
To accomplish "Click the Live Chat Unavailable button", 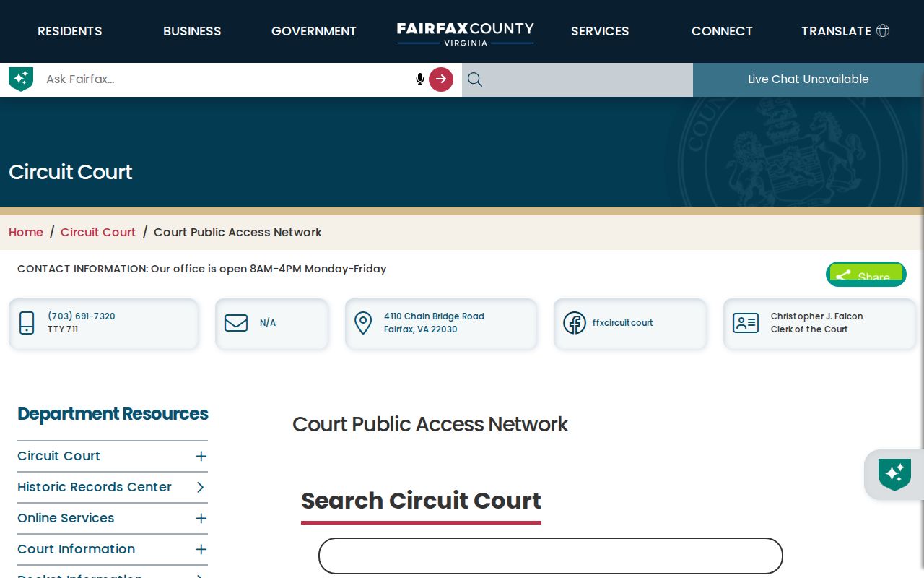I will (808, 79).
